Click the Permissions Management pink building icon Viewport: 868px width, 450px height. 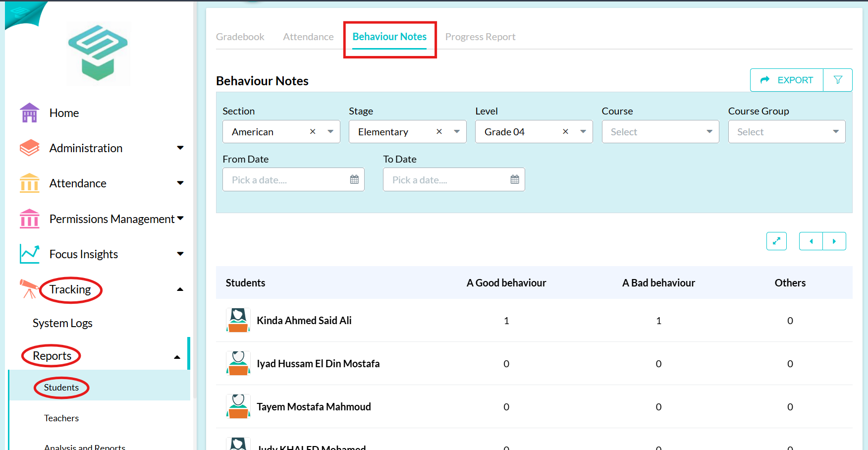[30, 219]
